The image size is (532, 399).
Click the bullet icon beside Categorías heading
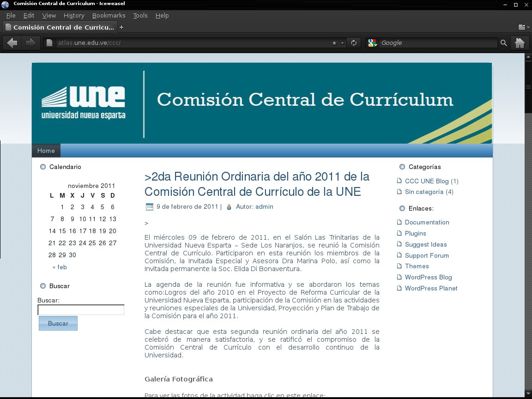(x=402, y=167)
